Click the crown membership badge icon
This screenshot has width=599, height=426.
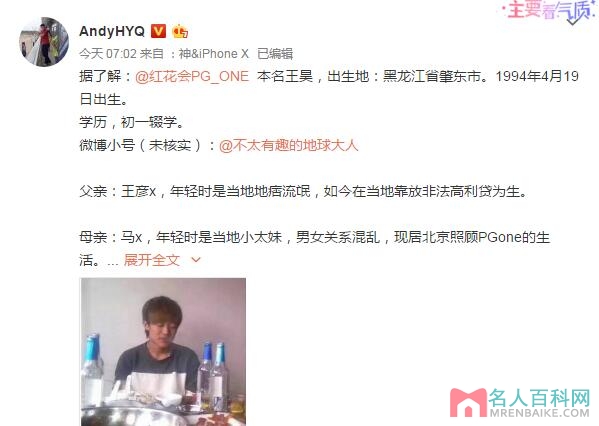point(180,31)
